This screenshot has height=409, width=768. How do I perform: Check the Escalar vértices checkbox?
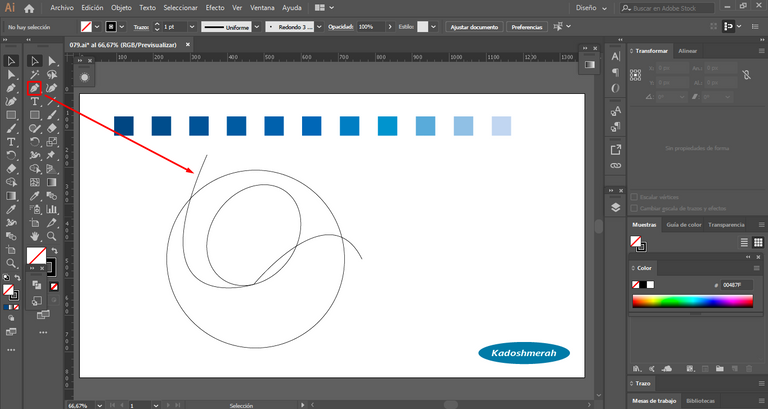[x=634, y=197]
